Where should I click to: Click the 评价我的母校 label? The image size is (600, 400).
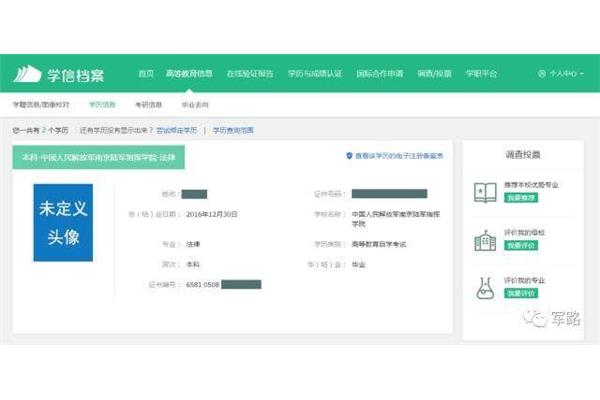point(524,233)
